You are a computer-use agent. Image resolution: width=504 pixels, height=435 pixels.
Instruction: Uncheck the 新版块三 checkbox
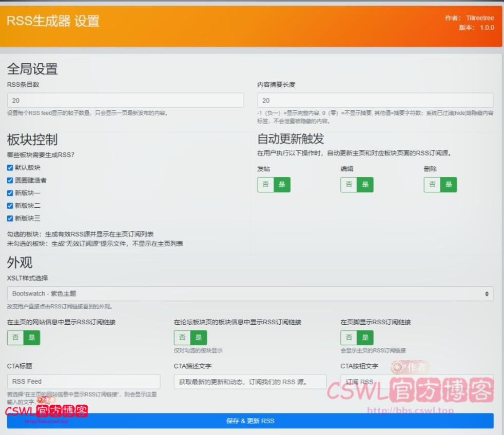pos(9,219)
